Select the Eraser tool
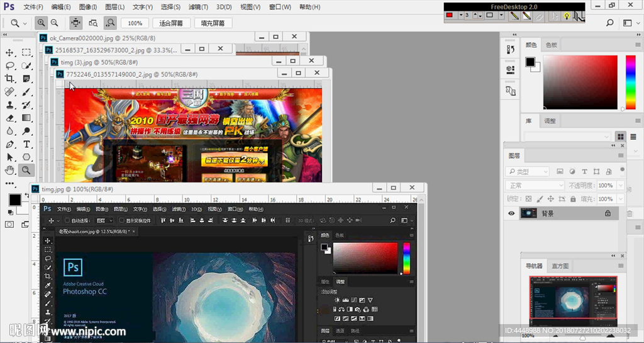This screenshot has width=644, height=343. tap(9, 118)
